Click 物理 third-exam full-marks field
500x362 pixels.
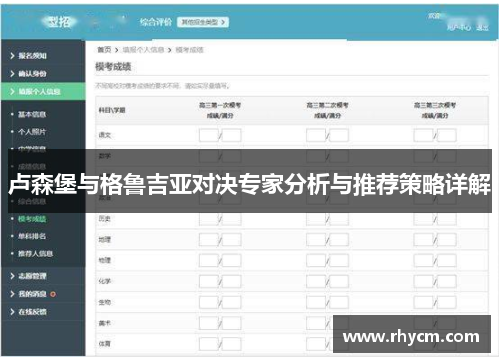446,260
